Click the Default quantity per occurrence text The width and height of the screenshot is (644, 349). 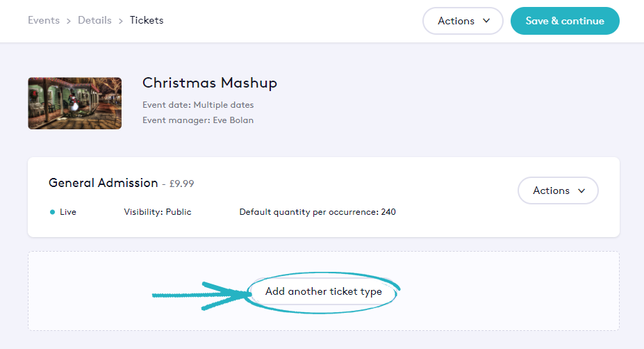[x=317, y=212]
